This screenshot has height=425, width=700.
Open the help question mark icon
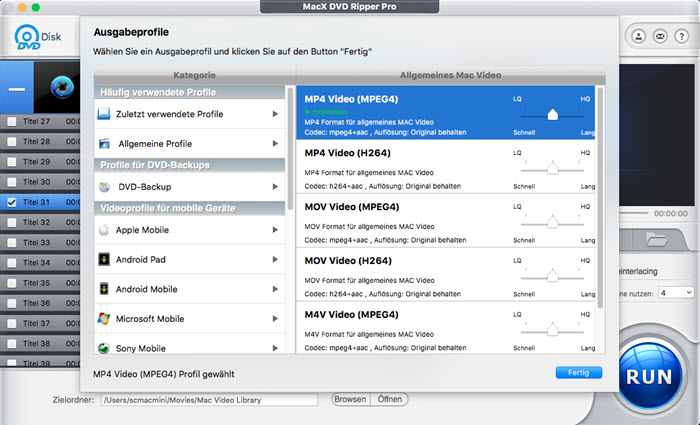682,36
